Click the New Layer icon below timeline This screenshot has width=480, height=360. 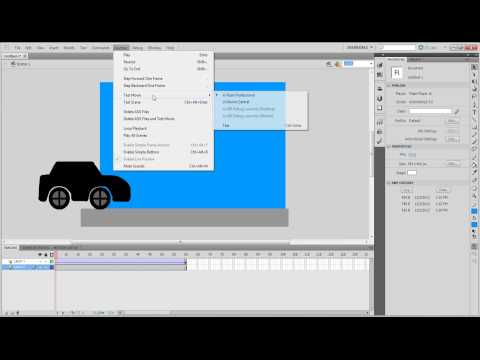pos(6,313)
